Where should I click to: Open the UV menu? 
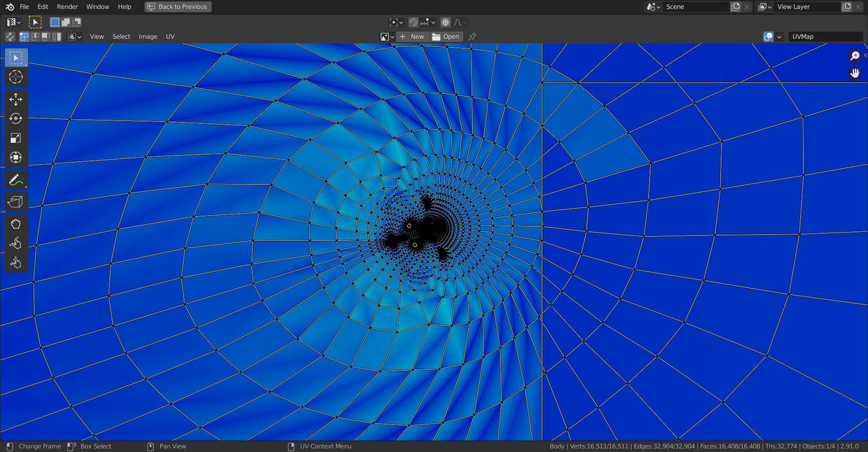click(x=170, y=36)
